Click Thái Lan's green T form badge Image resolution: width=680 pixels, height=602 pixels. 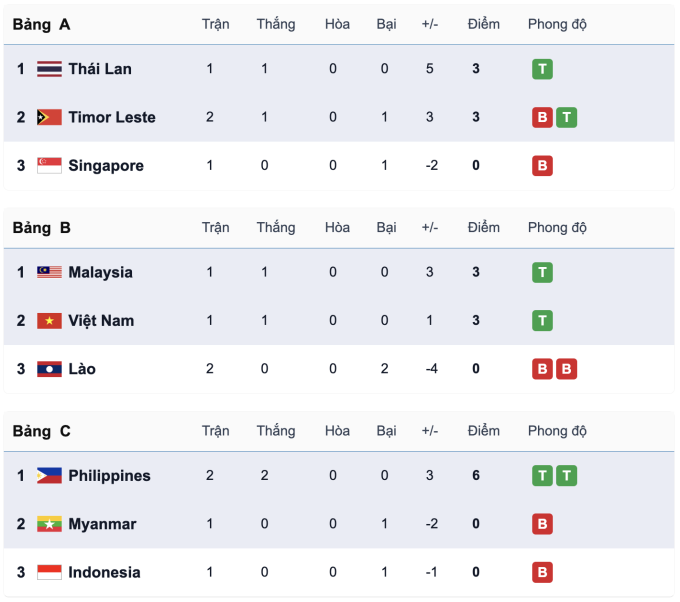click(x=542, y=69)
